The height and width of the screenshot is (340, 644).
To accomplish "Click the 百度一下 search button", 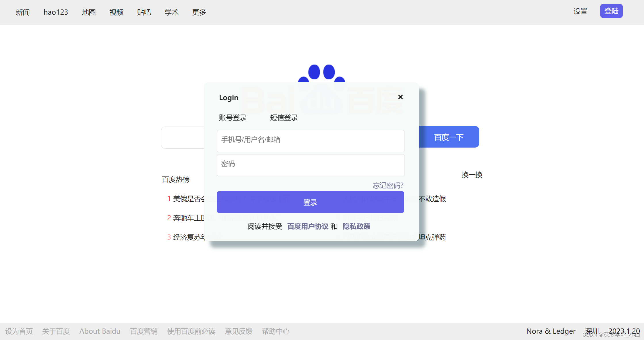I will point(448,137).
